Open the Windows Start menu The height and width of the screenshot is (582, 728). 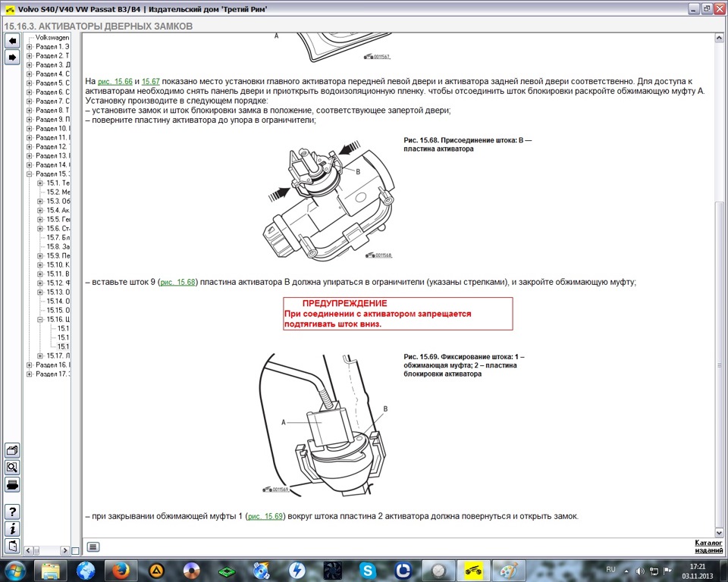tap(14, 571)
